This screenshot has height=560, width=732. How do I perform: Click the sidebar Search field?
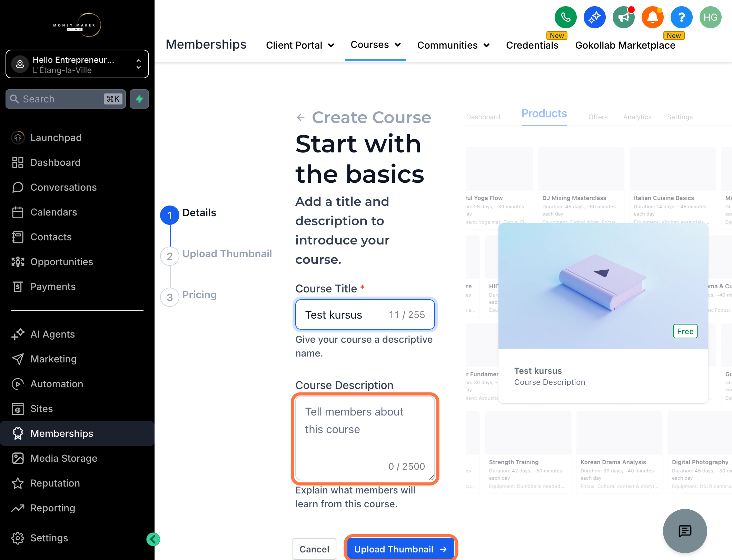(x=66, y=99)
